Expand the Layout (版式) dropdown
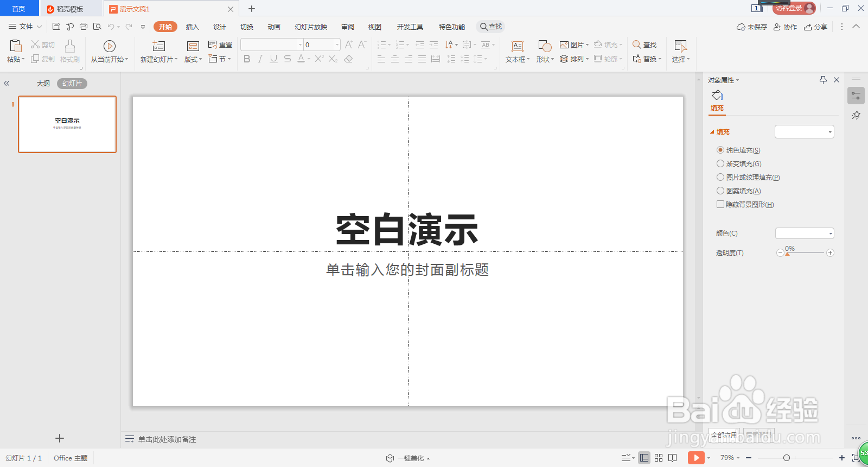This screenshot has width=868, height=467. coord(193,59)
